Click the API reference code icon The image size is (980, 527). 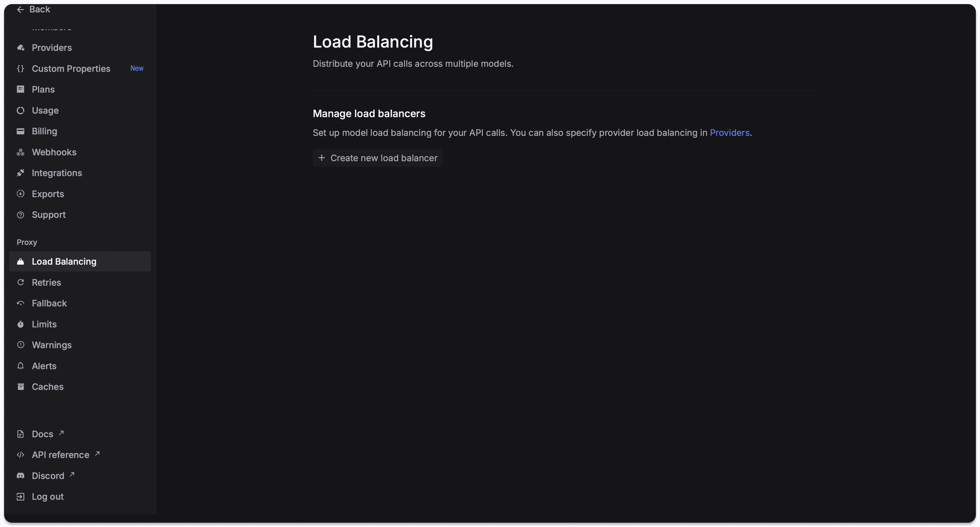20,455
